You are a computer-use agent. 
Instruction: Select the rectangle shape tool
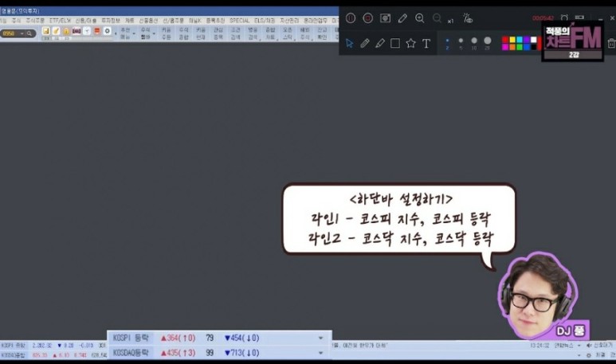395,43
